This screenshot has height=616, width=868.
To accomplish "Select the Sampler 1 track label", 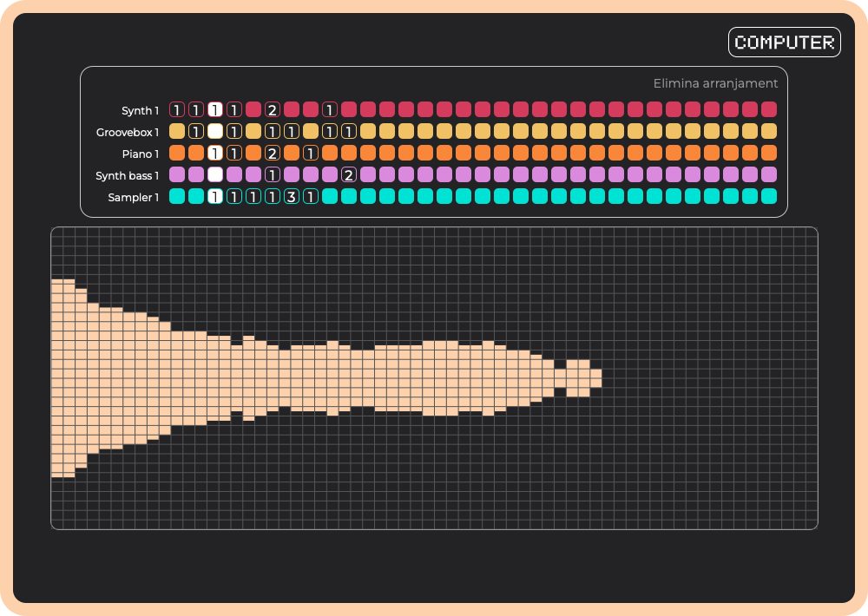I will [x=133, y=197].
